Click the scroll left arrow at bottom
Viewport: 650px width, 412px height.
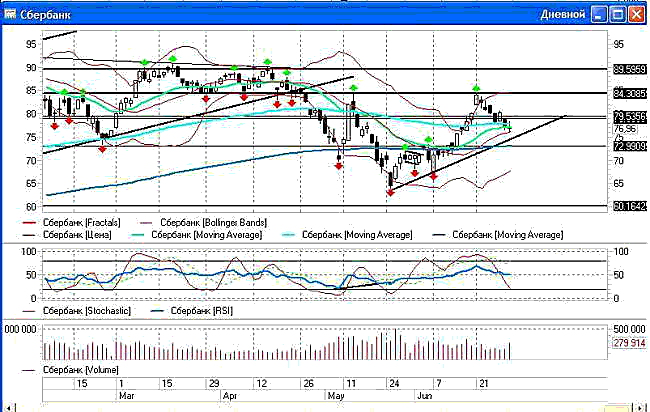9,408
